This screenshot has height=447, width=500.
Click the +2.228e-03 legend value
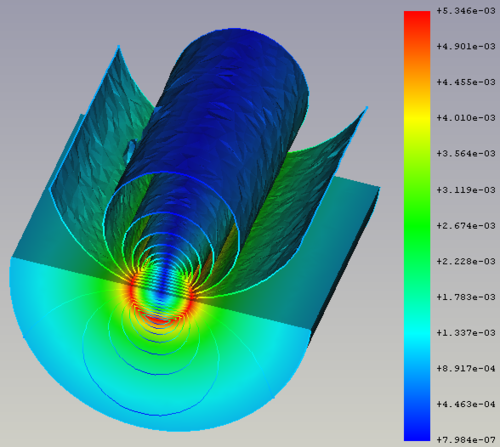tap(466, 261)
